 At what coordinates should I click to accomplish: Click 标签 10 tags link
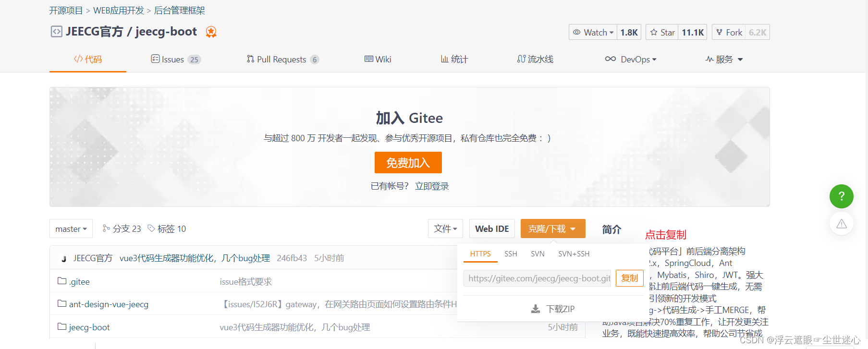167,229
